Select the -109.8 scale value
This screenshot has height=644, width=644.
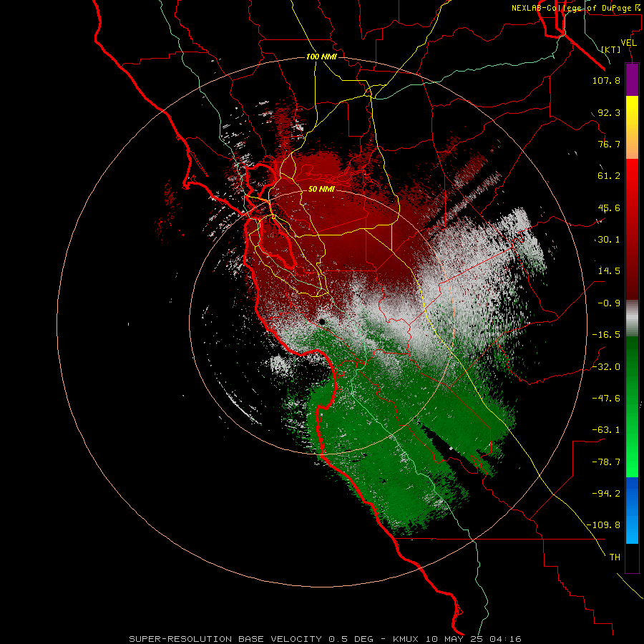tap(603, 525)
